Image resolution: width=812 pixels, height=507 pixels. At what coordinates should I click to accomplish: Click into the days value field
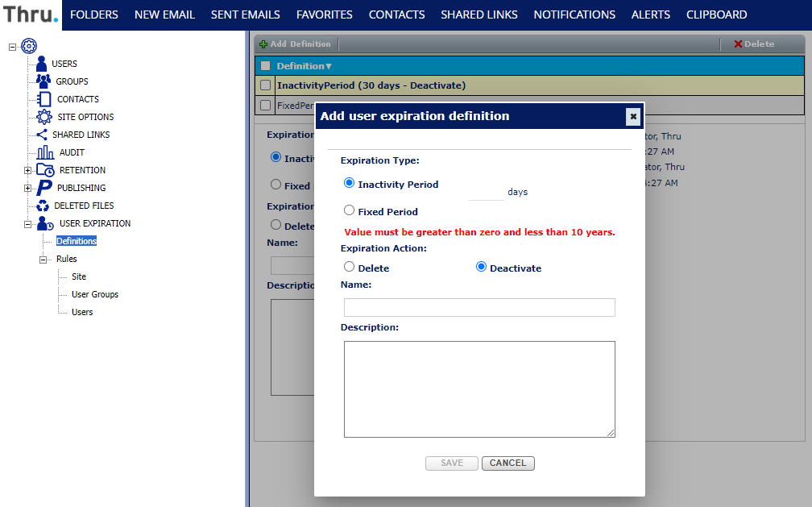[x=486, y=192]
